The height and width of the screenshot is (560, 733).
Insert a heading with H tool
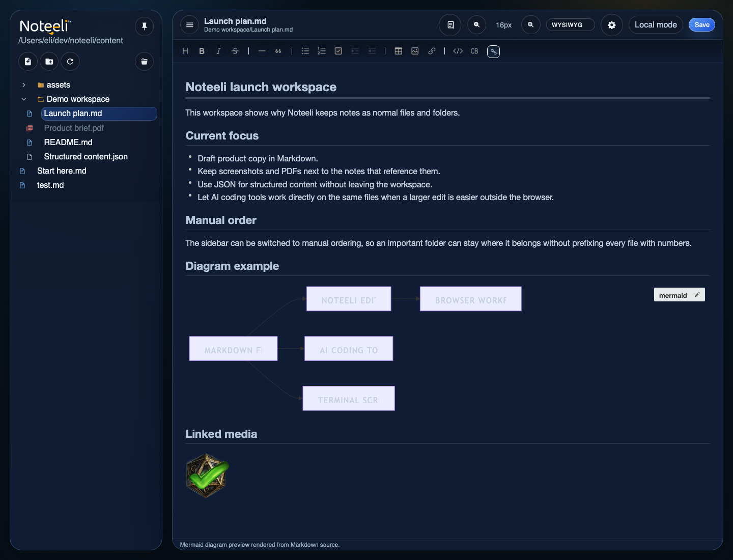pos(185,51)
